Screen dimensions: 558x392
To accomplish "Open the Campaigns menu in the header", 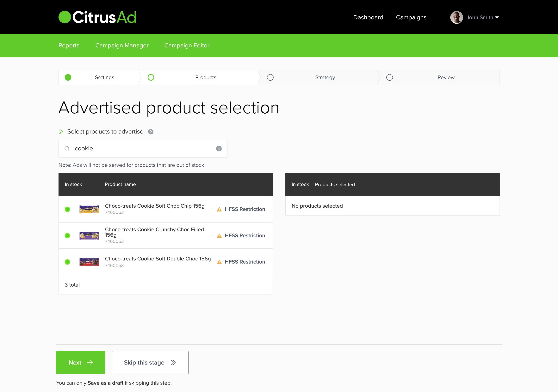I will coord(411,17).
